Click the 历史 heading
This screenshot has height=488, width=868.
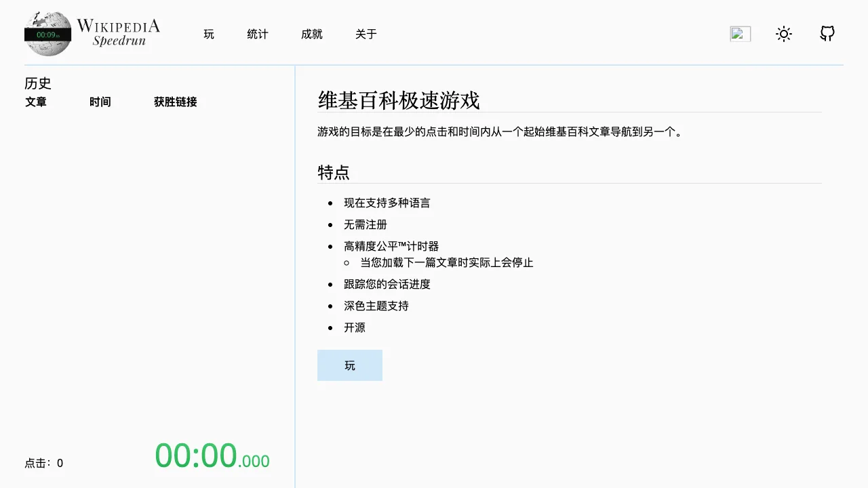click(38, 83)
